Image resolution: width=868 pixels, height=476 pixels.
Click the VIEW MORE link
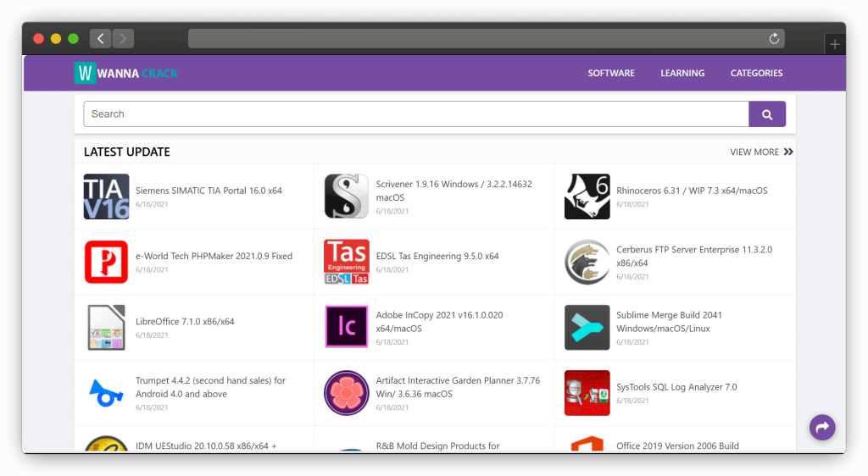(x=761, y=152)
